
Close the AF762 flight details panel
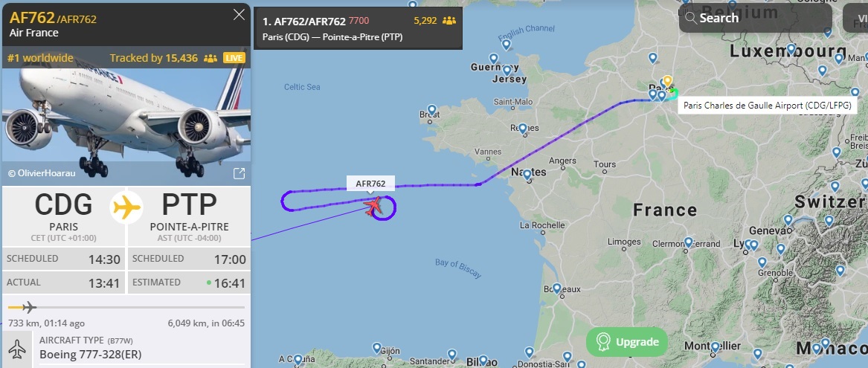pos(239,15)
